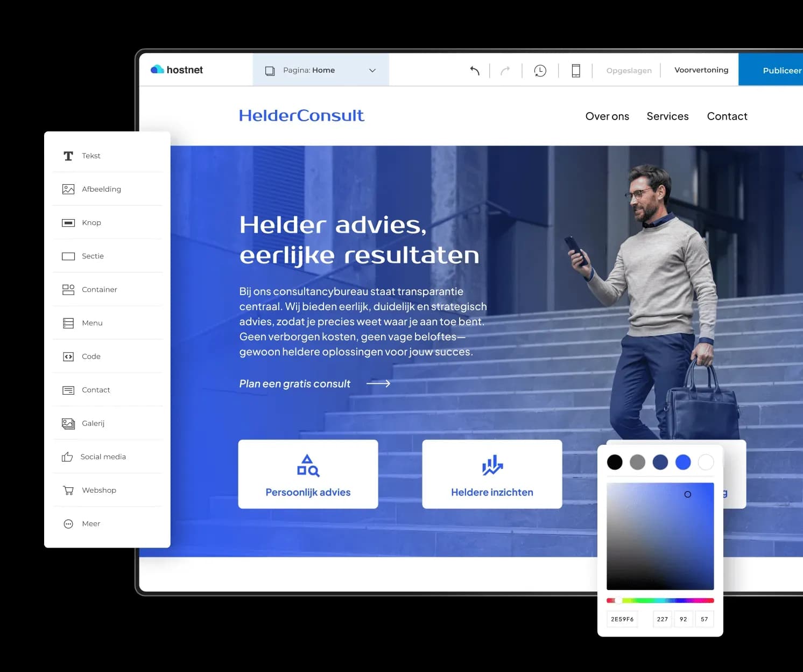Open the Pagina: Home dropdown

point(321,70)
